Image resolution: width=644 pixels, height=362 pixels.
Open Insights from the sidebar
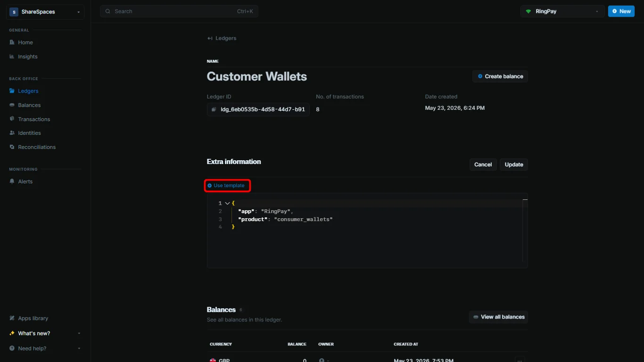[x=28, y=57]
